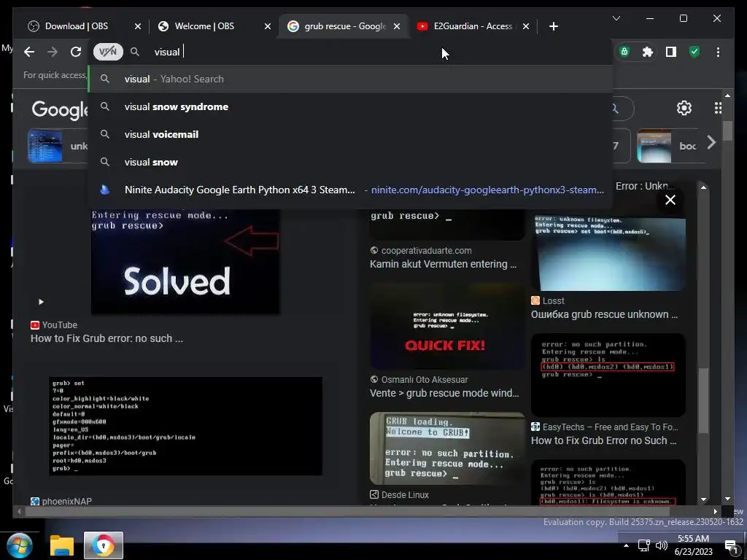Open the QUICK FIX! thumbnail
Viewport: 747px width, 560px height.
tap(447, 326)
